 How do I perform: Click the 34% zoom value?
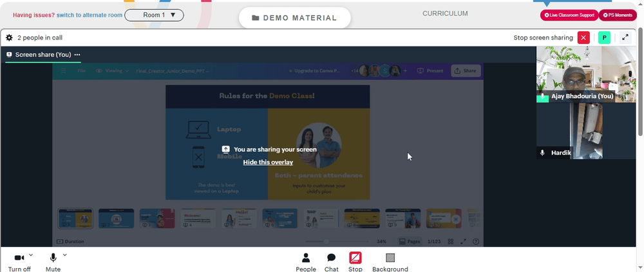(381, 242)
